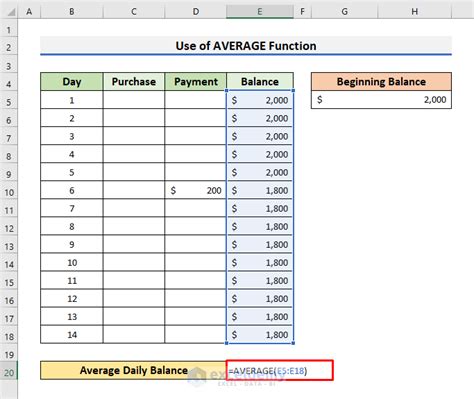Click the Day 4 cell

click(72, 154)
